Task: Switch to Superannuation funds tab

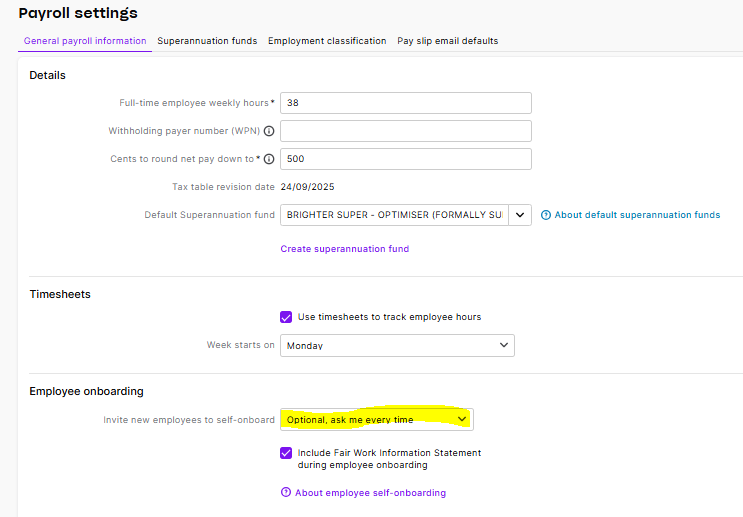Action: point(207,41)
